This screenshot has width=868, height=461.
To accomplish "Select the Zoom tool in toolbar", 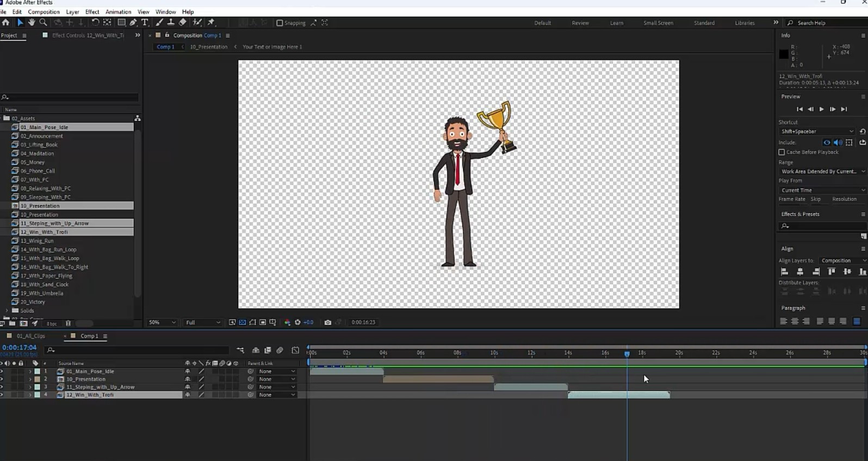I will (43, 22).
